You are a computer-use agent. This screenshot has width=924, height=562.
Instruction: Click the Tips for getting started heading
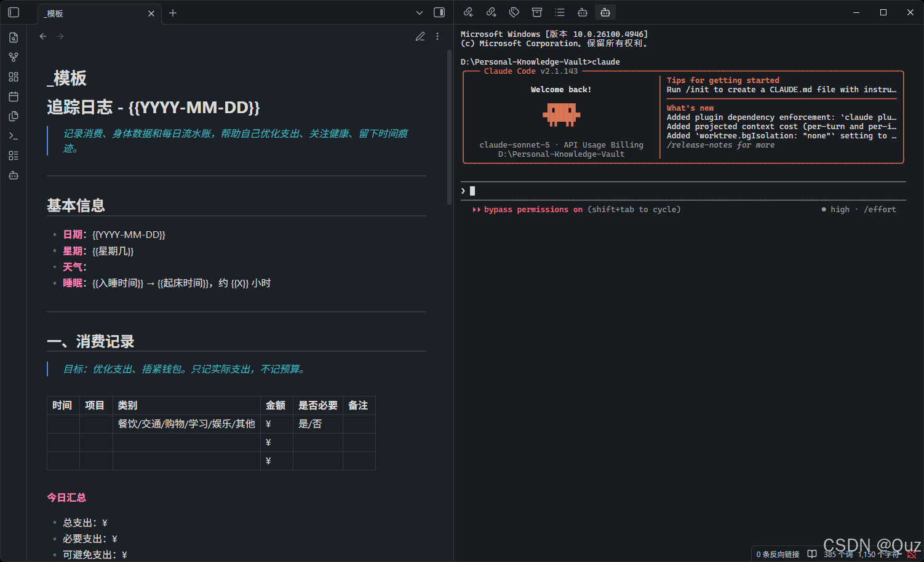723,81
